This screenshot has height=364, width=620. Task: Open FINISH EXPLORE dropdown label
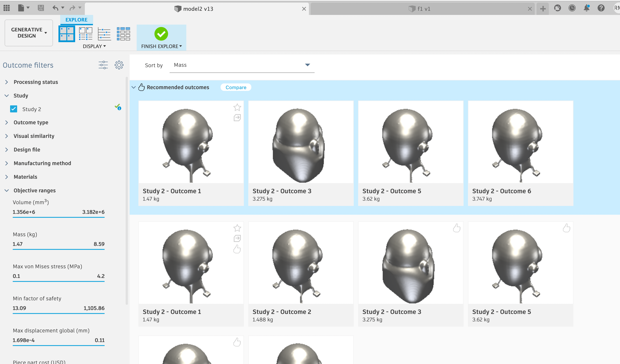pos(161,46)
